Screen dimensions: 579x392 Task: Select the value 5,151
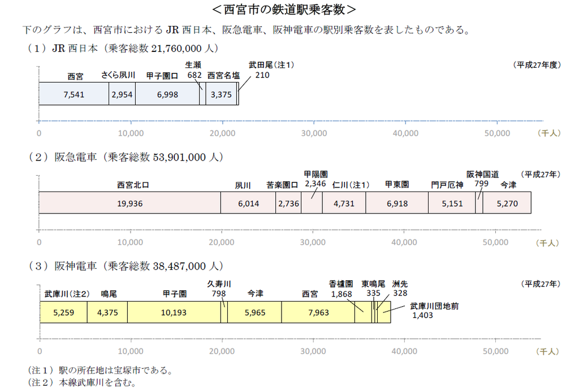point(452,203)
